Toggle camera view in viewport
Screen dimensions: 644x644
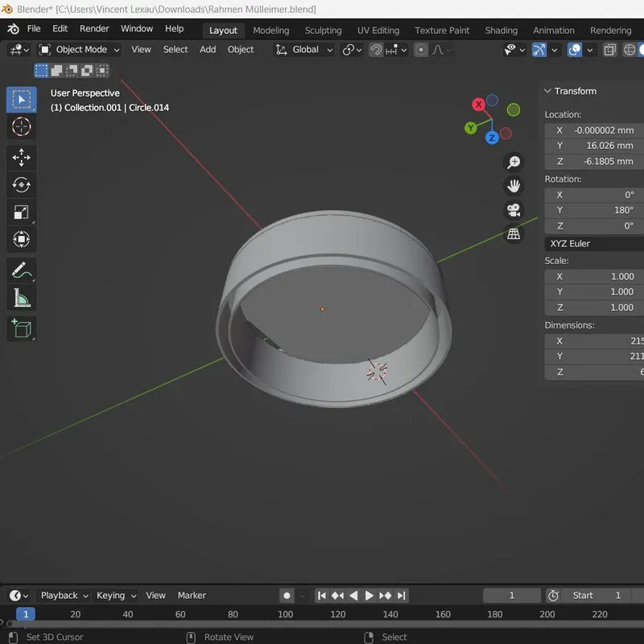click(513, 210)
